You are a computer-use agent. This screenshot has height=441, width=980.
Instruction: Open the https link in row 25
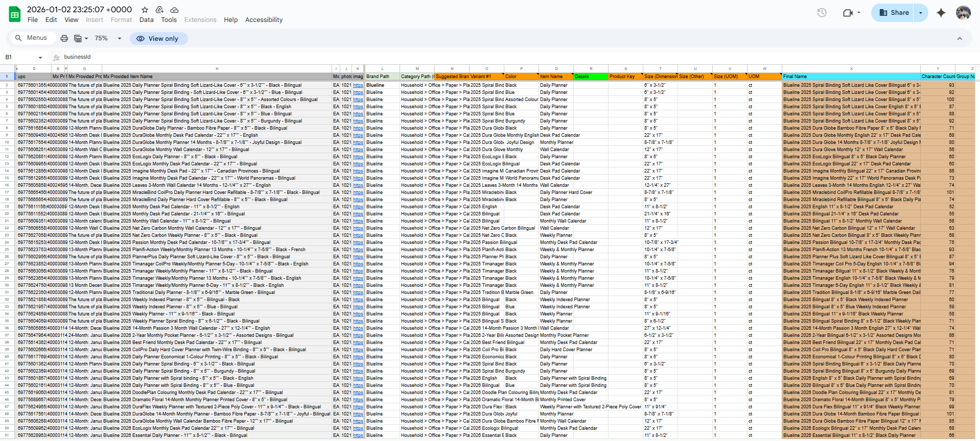coord(358,250)
